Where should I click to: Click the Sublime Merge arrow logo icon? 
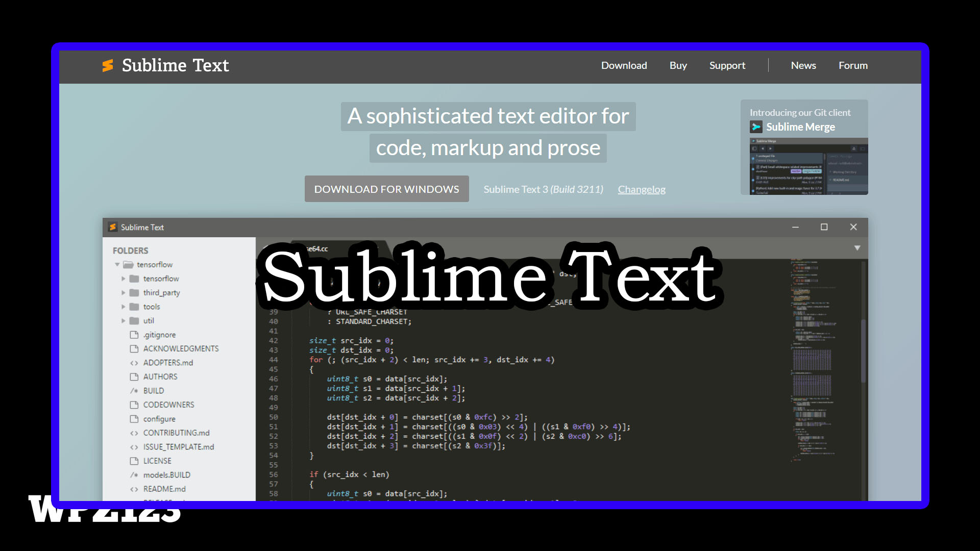[756, 127]
